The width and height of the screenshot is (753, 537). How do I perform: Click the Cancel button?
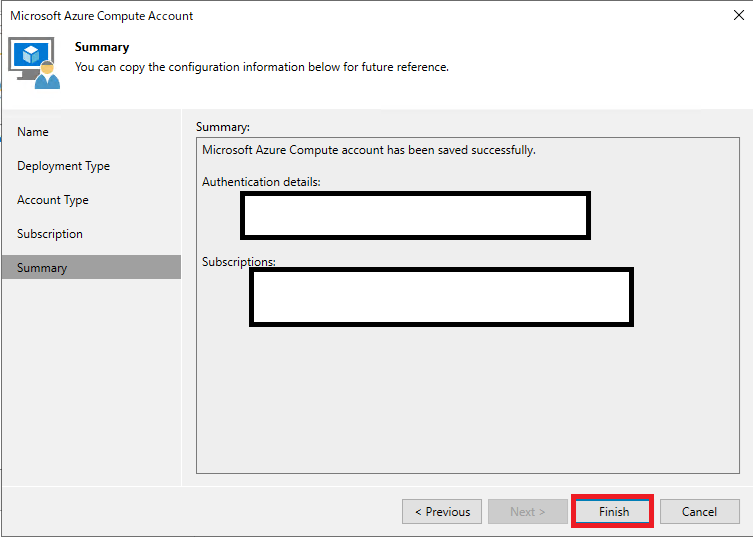pyautogui.click(x=699, y=512)
